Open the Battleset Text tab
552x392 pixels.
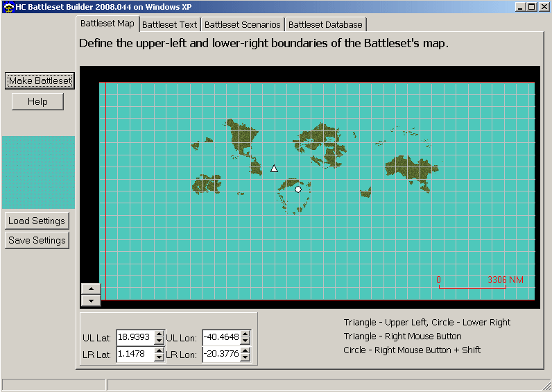170,25
